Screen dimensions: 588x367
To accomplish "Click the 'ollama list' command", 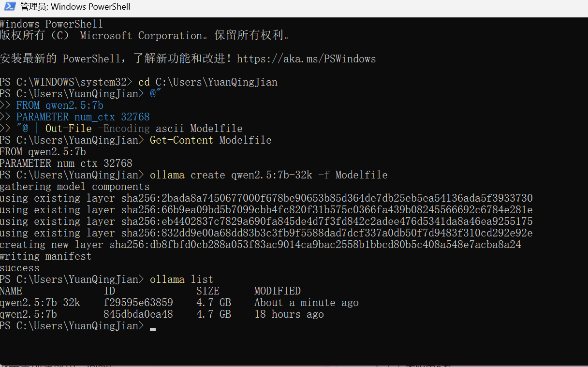I will click(182, 279).
